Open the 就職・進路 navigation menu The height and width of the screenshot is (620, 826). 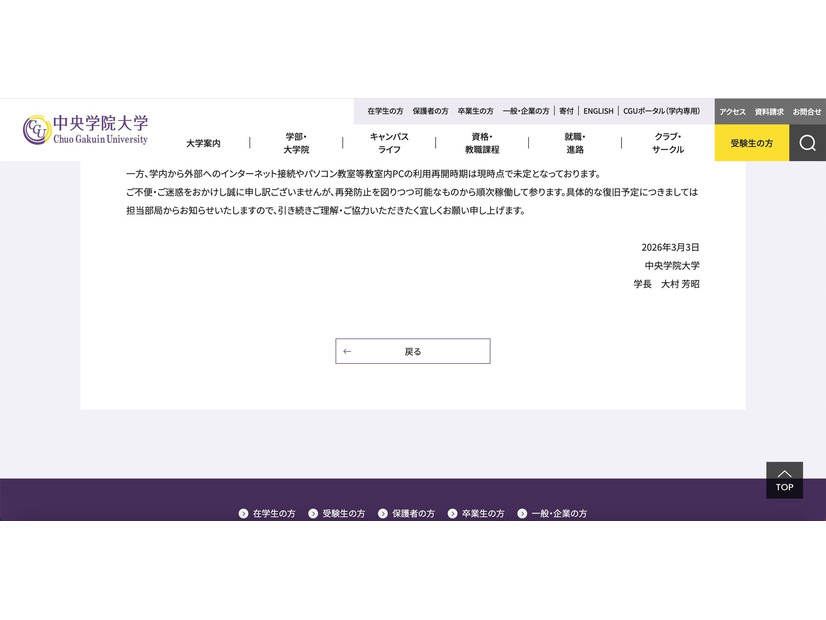573,143
